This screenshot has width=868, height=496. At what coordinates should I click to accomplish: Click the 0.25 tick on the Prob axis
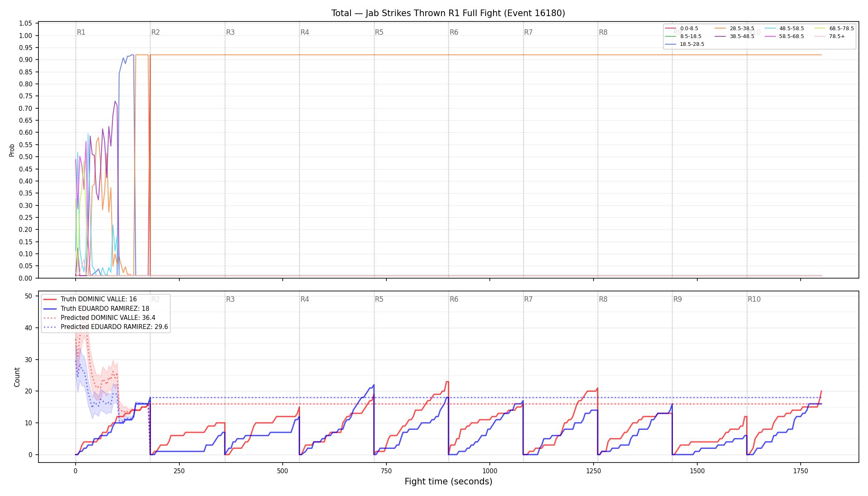coord(26,217)
